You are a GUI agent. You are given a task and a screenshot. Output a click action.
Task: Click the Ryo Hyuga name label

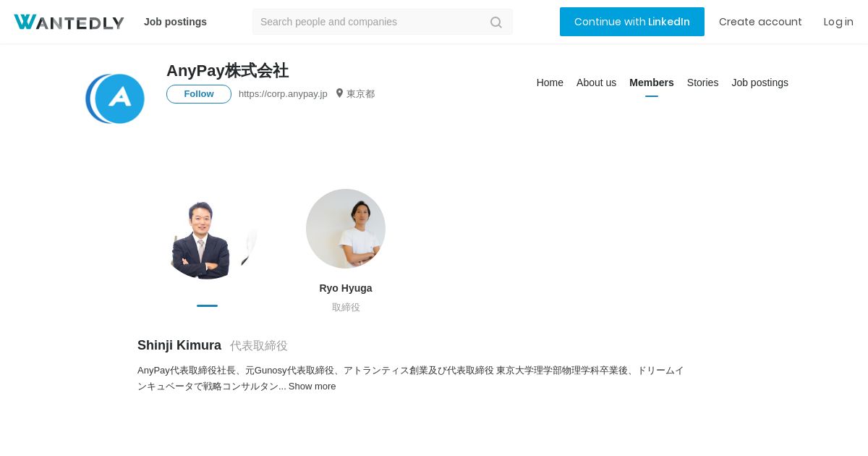tap(346, 288)
